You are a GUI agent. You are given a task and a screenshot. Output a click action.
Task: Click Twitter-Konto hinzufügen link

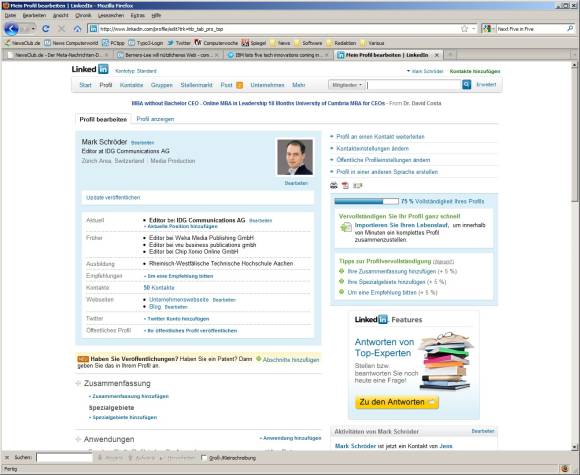pyautogui.click(x=178, y=319)
